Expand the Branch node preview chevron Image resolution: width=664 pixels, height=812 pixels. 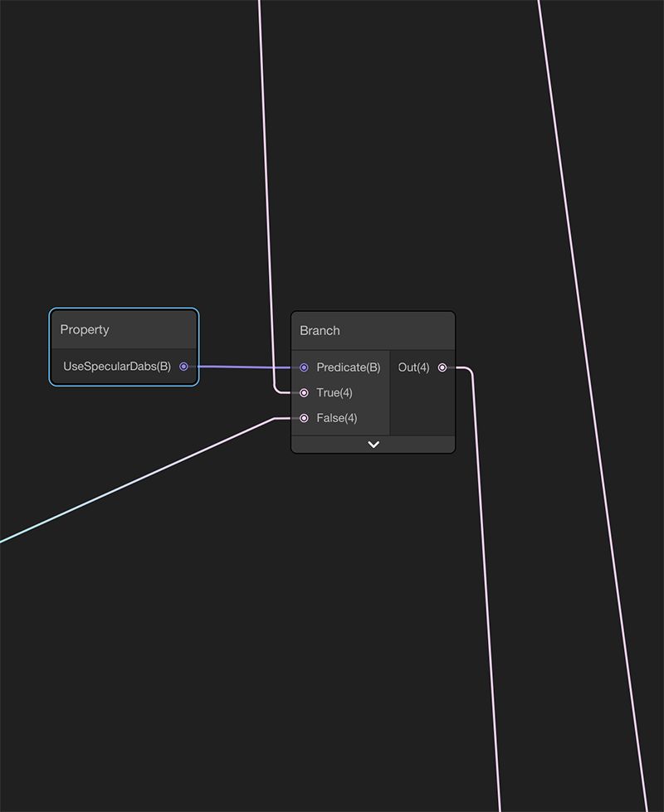373,445
